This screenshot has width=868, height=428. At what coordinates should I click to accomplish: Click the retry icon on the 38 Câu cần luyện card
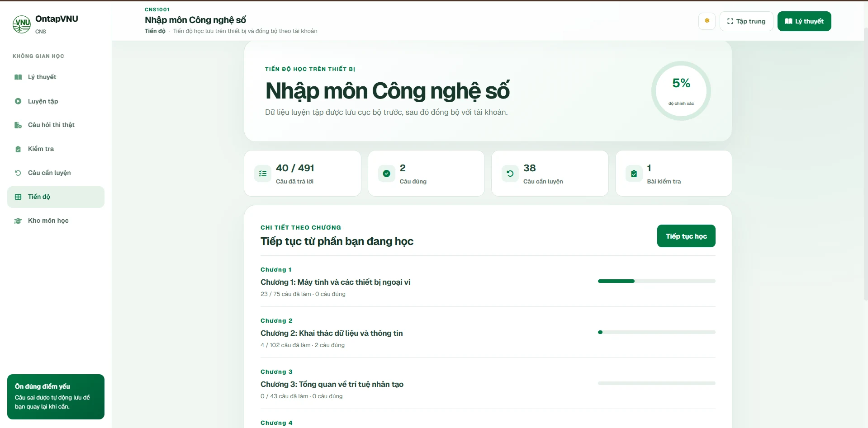point(510,174)
